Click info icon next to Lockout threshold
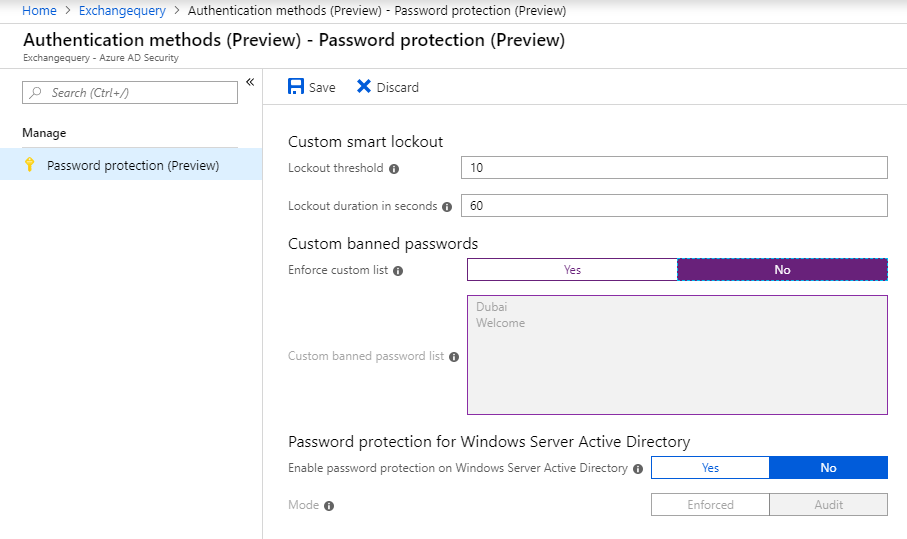The height and width of the screenshot is (539, 907). coord(394,169)
